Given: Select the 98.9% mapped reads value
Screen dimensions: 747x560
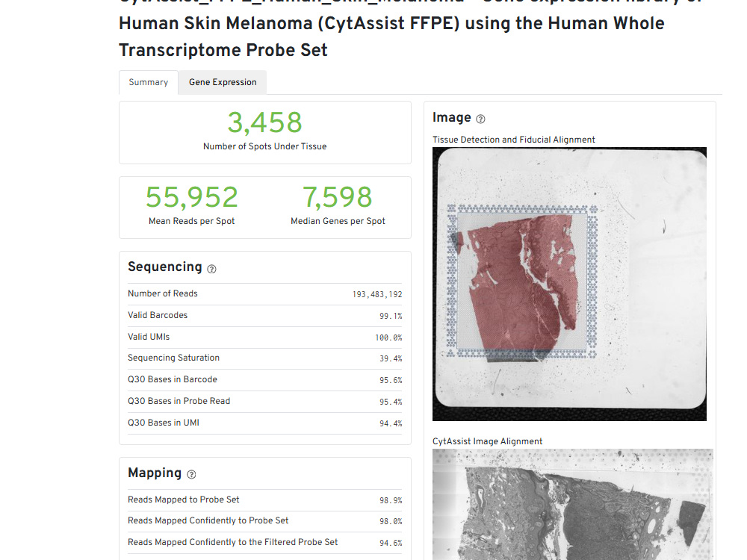Looking at the screenshot, I should 391,500.
